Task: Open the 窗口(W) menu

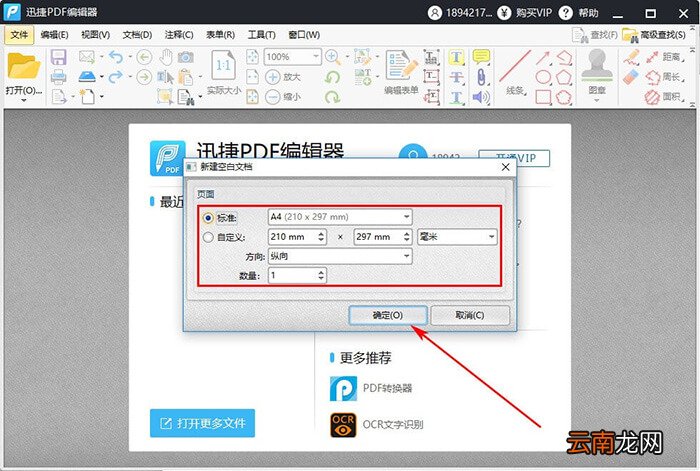Action: click(304, 35)
